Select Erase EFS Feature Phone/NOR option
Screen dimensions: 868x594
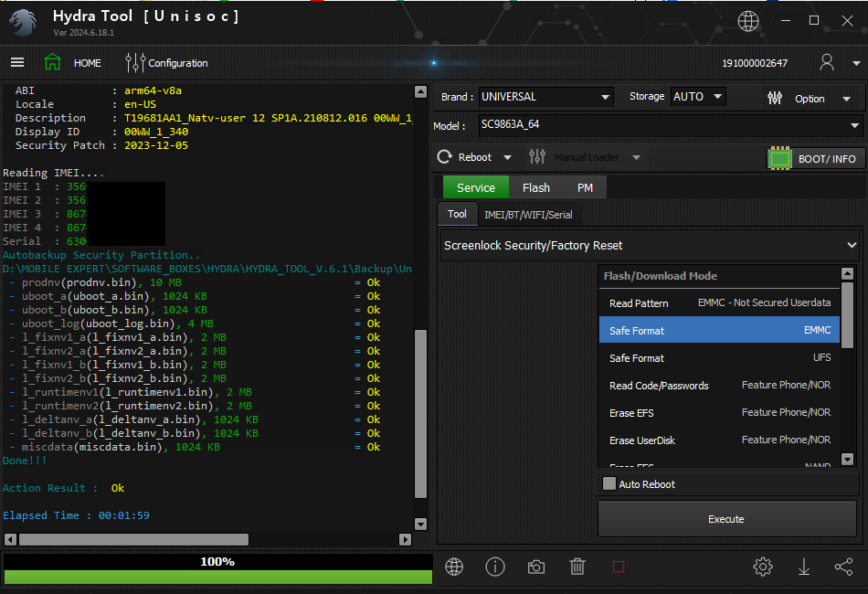click(x=720, y=412)
